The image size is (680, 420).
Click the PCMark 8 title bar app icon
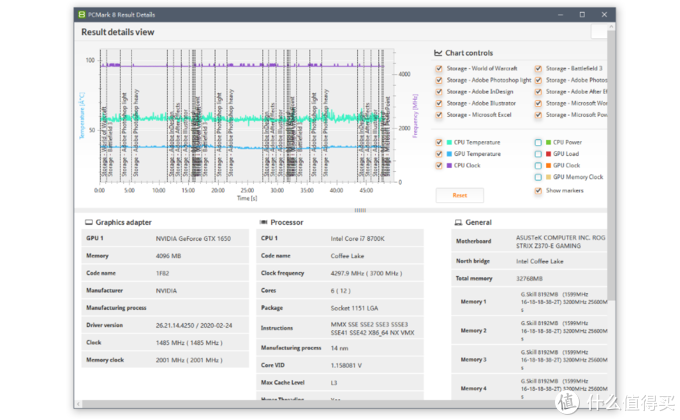[x=82, y=15]
